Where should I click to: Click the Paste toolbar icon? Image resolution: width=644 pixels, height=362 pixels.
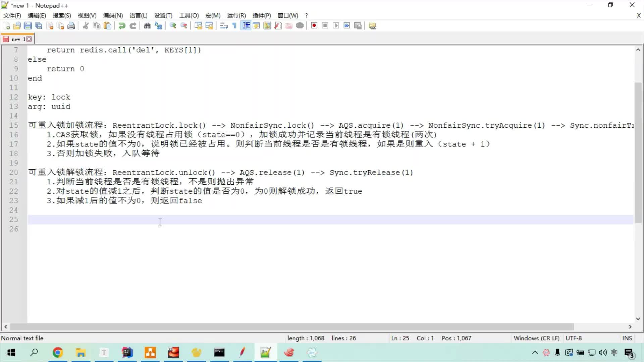(x=107, y=26)
